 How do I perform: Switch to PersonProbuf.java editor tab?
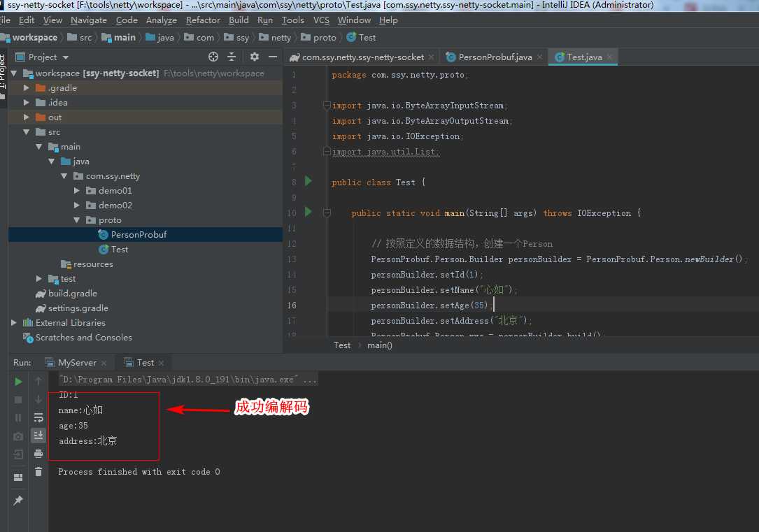(x=495, y=57)
